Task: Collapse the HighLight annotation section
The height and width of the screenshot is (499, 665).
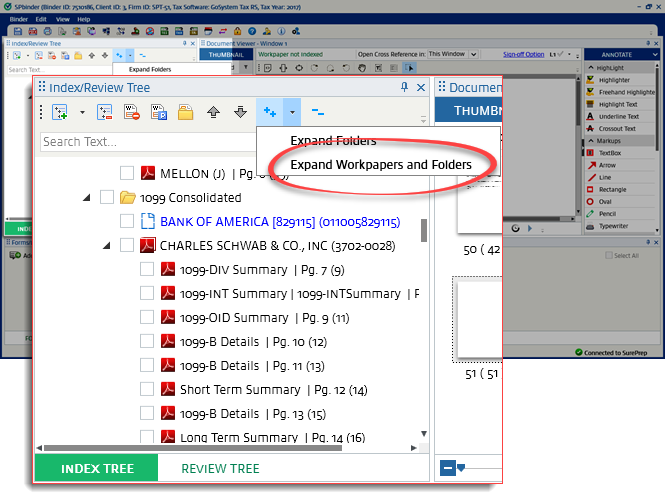Action: 591,68
